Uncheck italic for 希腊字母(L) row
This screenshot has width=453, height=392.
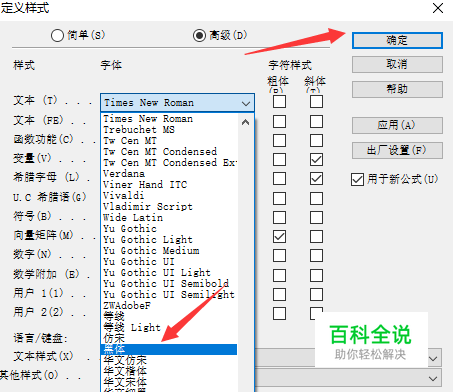[x=316, y=179]
